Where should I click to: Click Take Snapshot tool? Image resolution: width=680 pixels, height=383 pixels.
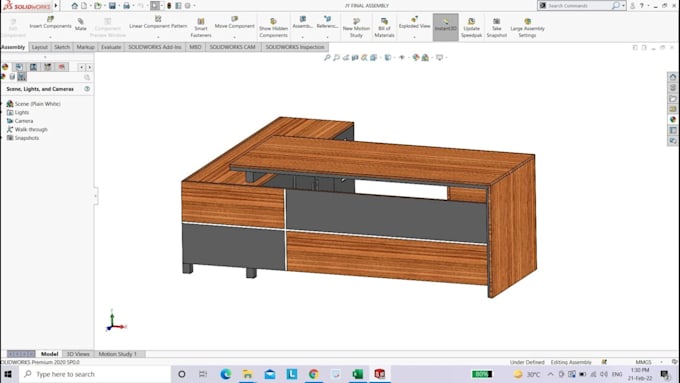tap(497, 28)
